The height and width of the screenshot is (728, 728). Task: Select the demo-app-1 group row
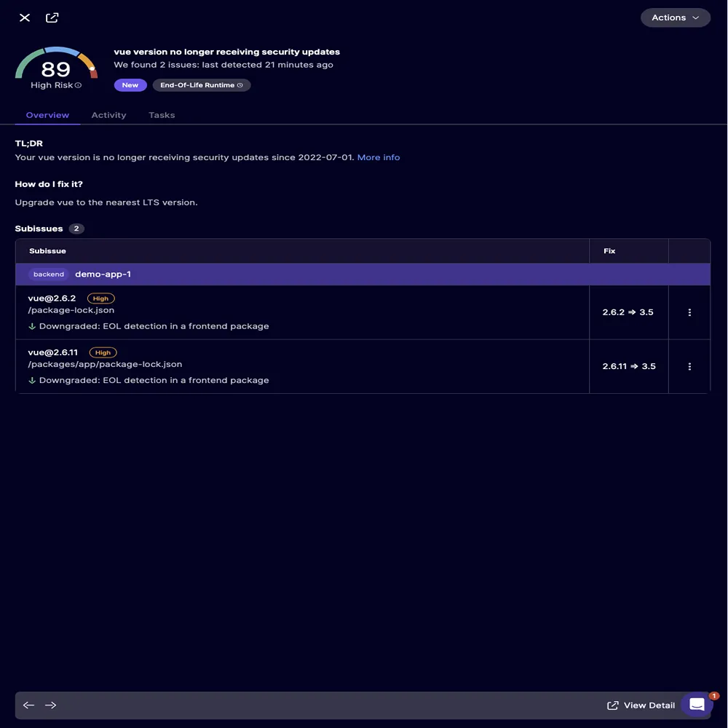(x=363, y=274)
